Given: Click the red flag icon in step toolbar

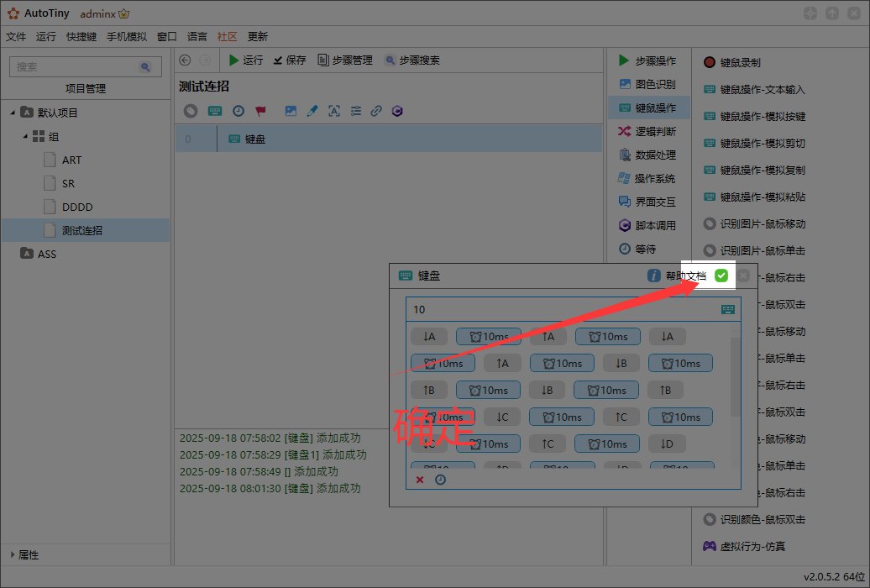Looking at the screenshot, I should pyautogui.click(x=261, y=111).
